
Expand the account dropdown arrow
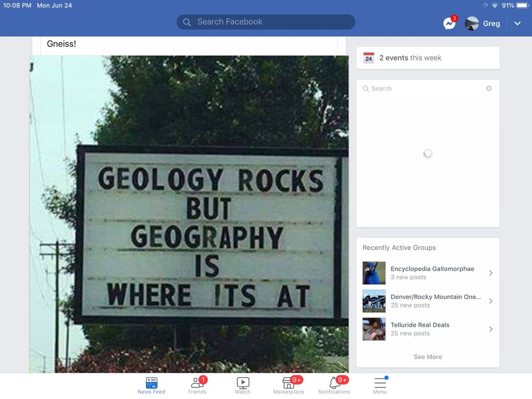pos(517,23)
